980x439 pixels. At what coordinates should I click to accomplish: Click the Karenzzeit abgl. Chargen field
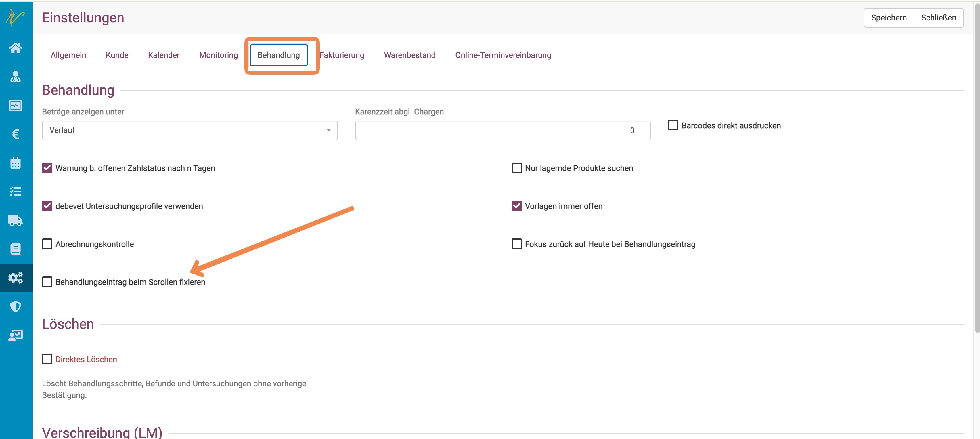[x=503, y=130]
